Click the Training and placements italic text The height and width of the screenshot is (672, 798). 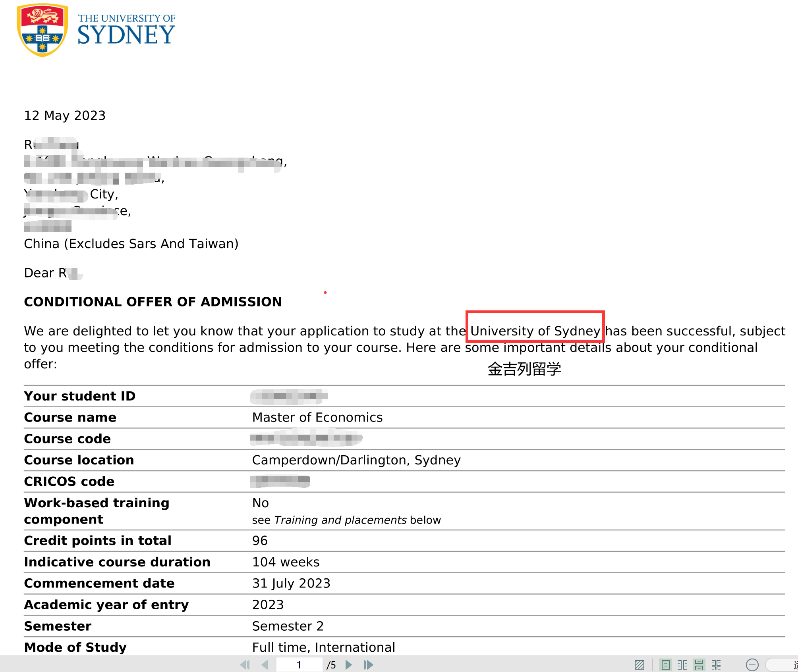pos(340,520)
